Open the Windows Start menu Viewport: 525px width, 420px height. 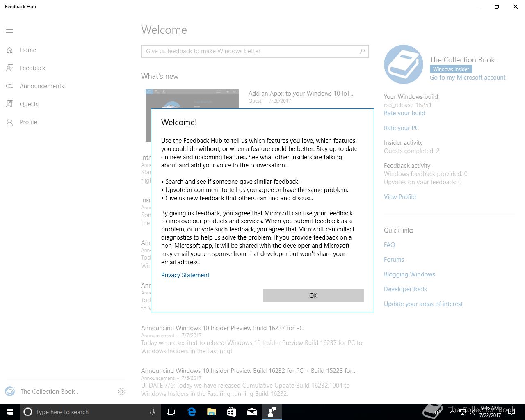[x=10, y=412]
